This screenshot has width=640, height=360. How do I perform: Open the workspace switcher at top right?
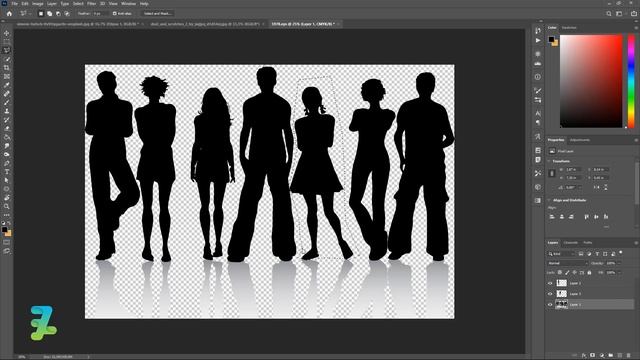point(619,13)
